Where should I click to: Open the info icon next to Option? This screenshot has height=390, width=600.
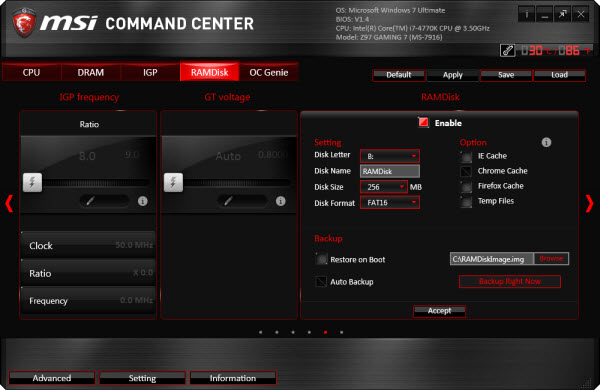point(546,142)
